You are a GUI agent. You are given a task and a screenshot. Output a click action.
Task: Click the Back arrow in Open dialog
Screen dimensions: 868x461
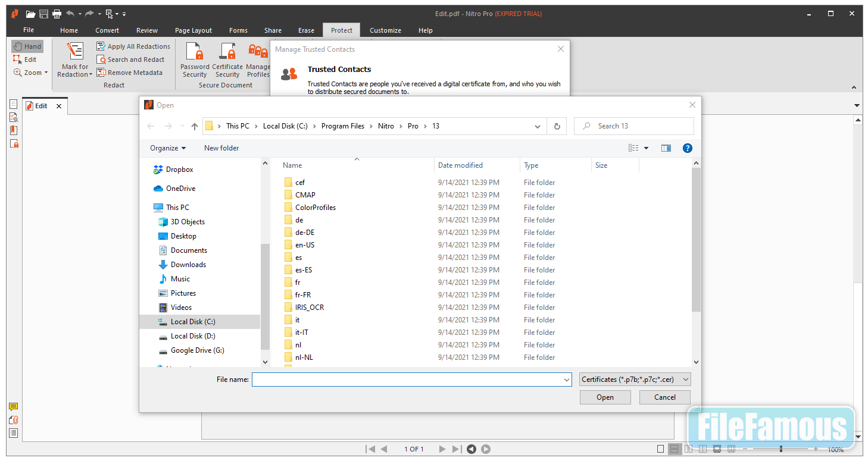[151, 126]
